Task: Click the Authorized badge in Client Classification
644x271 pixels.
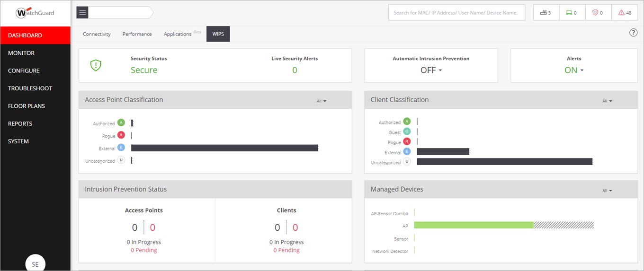Action: point(407,122)
